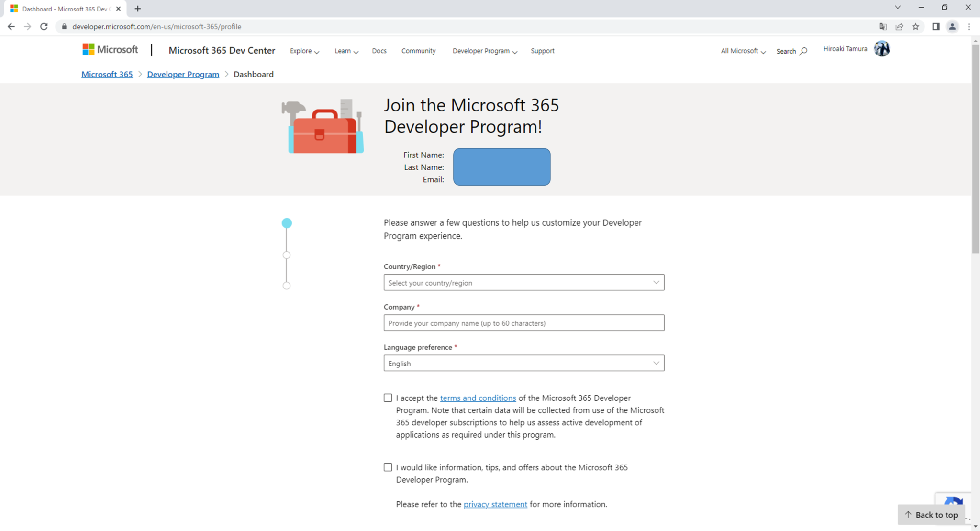This screenshot has height=531, width=980.
Task: Open the Search magnifier icon
Action: coord(804,51)
